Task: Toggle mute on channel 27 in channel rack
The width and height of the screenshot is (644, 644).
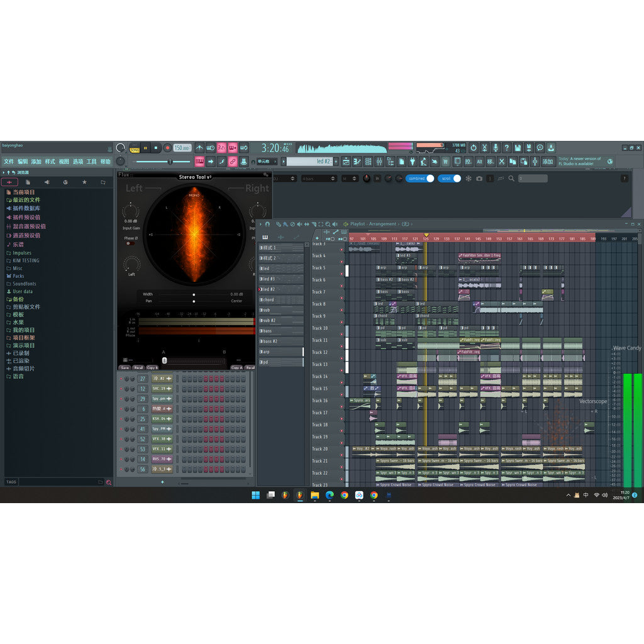Action: (121, 379)
